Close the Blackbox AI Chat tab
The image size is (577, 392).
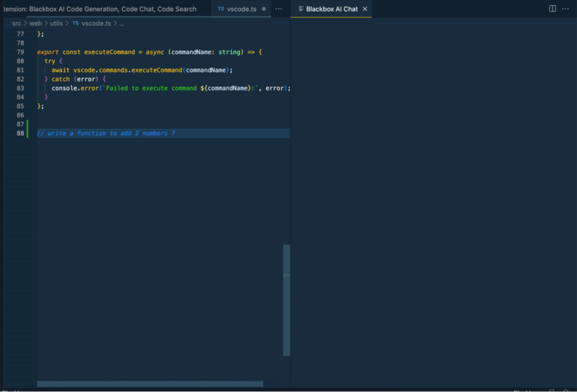point(365,9)
